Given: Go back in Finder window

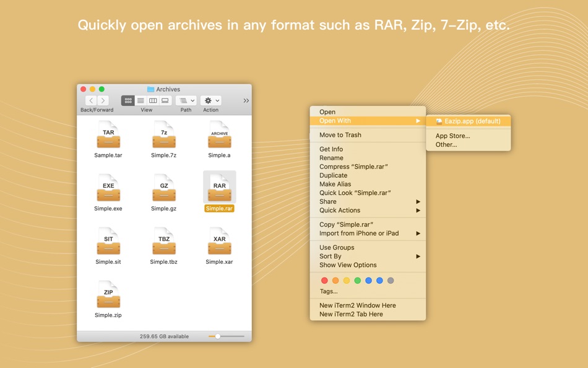Looking at the screenshot, I should (91, 100).
